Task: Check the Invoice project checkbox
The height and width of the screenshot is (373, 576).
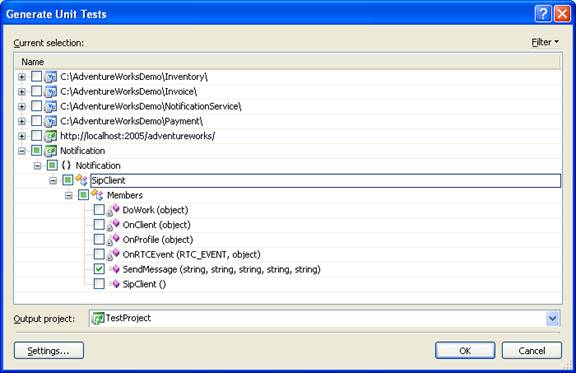Action: (36, 91)
